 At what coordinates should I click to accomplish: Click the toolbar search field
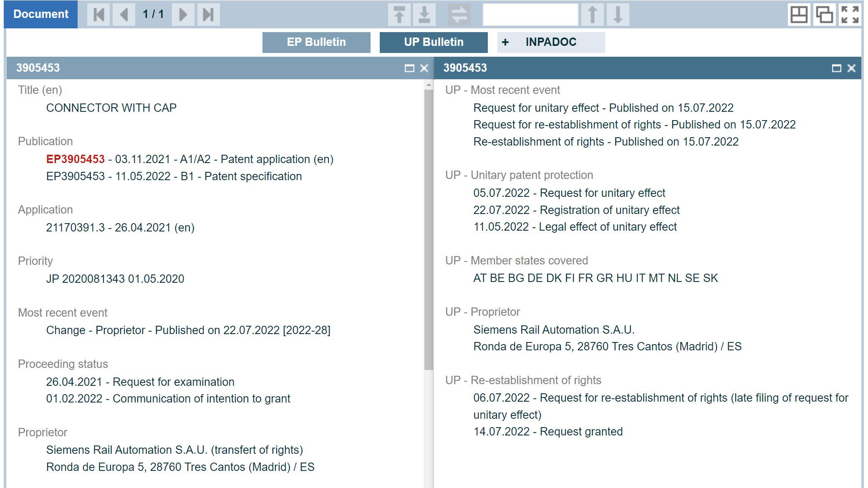pos(530,15)
